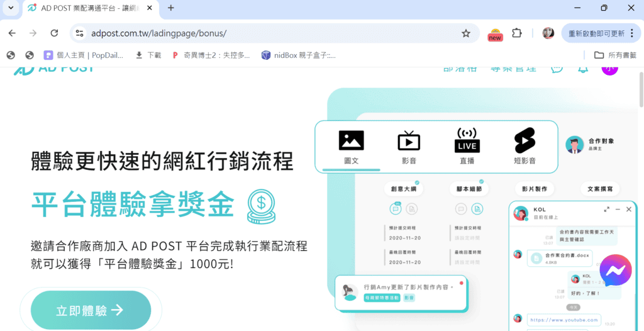Open the 部落格 navigation item
Screen dimensions: 644x331
point(460,69)
